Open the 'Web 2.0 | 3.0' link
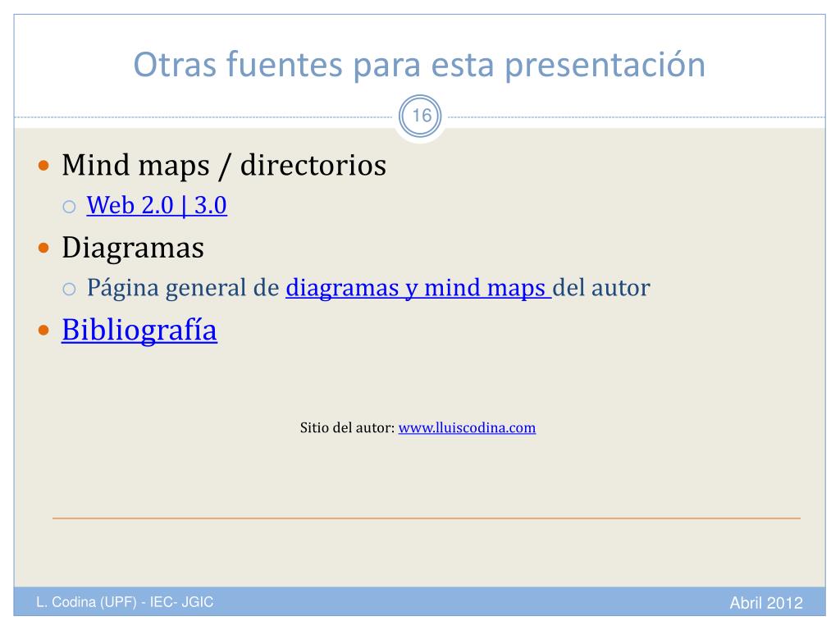This screenshot has height=630, width=840. click(x=157, y=205)
